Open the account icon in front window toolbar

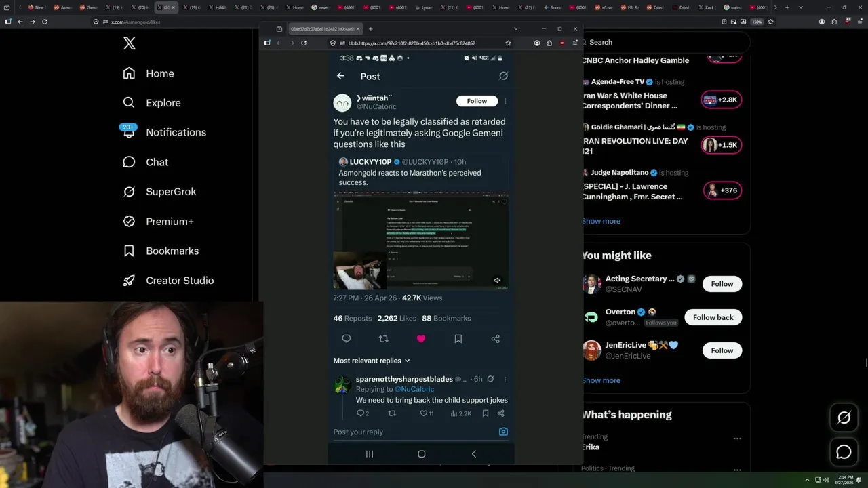click(537, 43)
